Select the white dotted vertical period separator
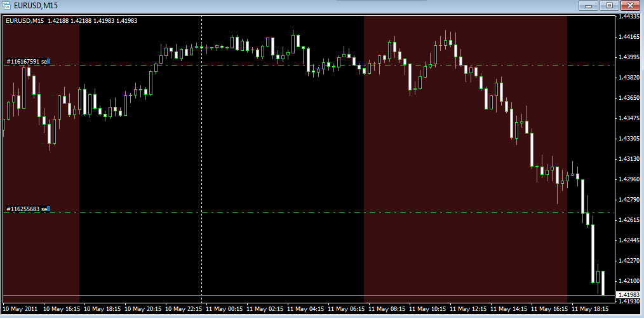 point(202,160)
